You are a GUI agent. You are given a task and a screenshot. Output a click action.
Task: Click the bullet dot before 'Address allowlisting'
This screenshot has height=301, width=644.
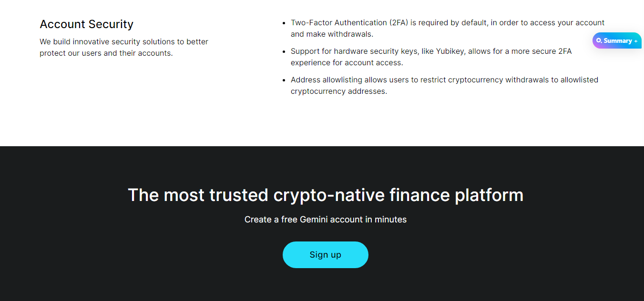pos(284,80)
